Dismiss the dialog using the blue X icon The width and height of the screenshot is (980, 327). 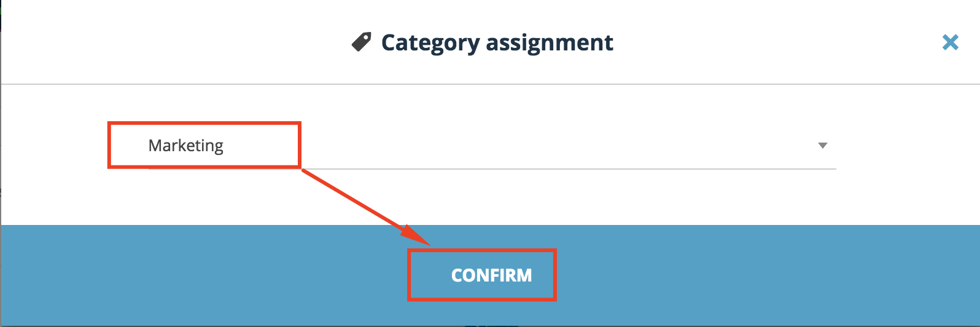(x=950, y=42)
